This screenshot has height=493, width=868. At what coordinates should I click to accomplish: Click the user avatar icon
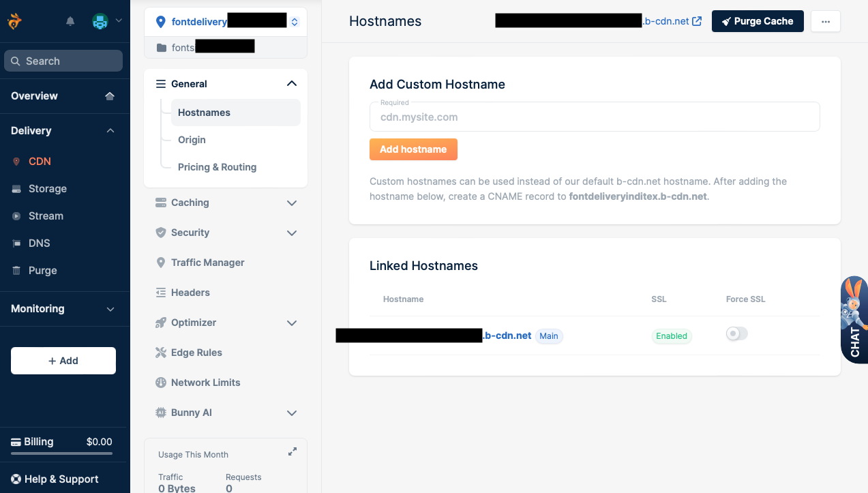coord(100,21)
